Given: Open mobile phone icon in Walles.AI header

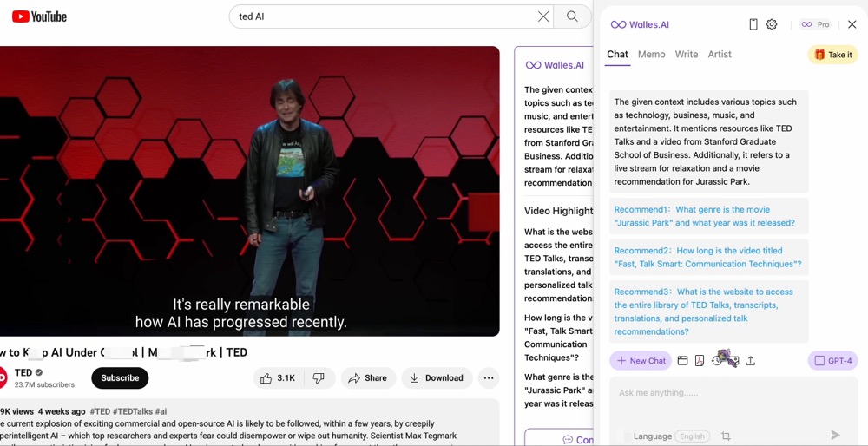Looking at the screenshot, I should pyautogui.click(x=753, y=24).
